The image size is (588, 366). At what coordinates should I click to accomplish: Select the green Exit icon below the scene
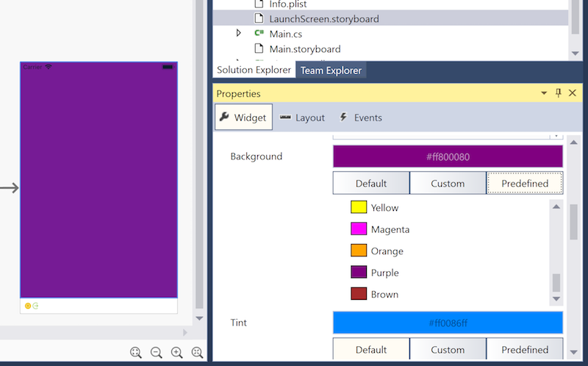coord(35,306)
